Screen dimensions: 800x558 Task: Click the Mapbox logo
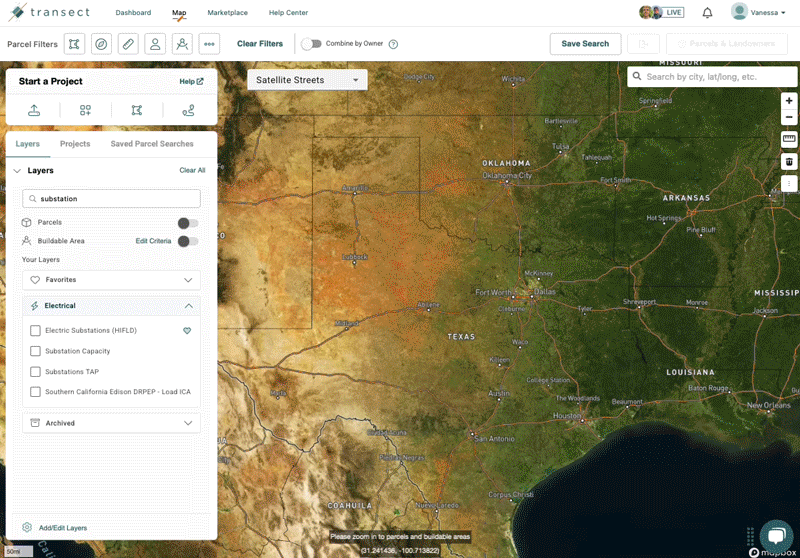[x=772, y=552]
